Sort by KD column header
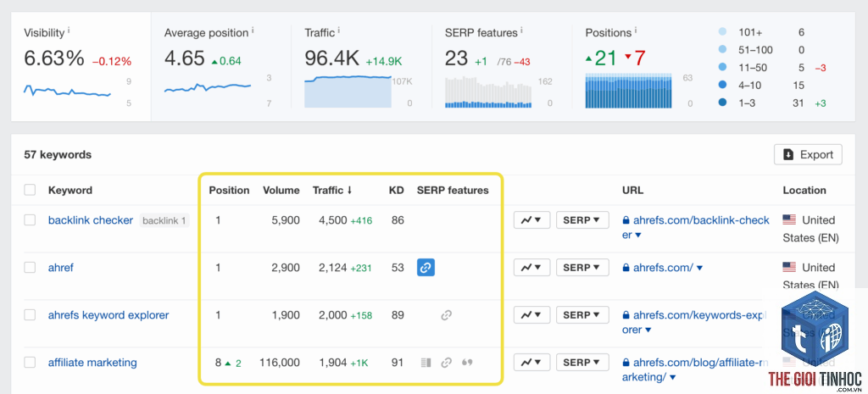868x394 pixels. [x=397, y=191]
